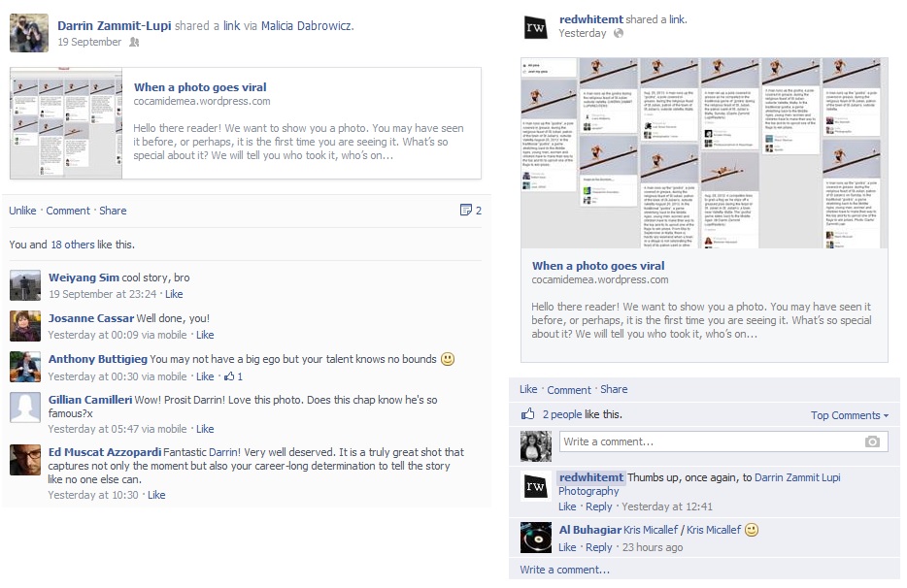Share the redwhitemt post
The image size is (907, 588).
(x=614, y=389)
